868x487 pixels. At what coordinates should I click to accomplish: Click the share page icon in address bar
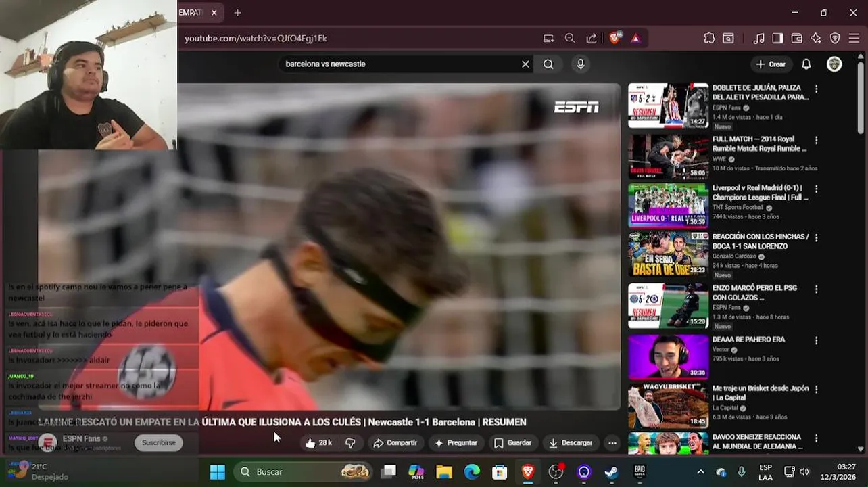click(x=592, y=39)
